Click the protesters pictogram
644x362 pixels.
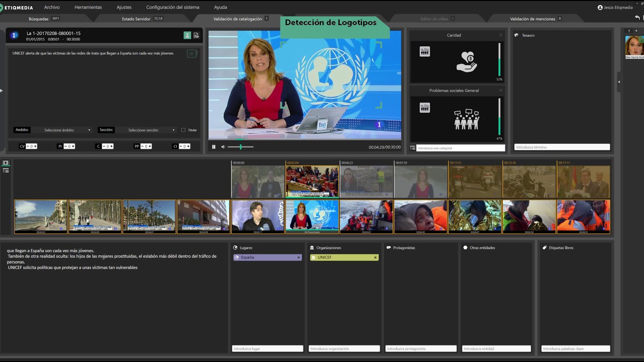466,119
